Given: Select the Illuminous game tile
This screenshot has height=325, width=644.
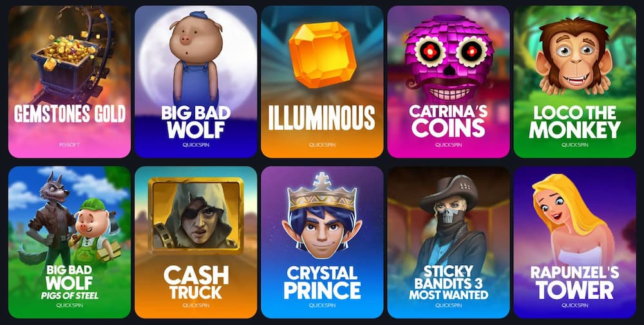Looking at the screenshot, I should [x=322, y=82].
